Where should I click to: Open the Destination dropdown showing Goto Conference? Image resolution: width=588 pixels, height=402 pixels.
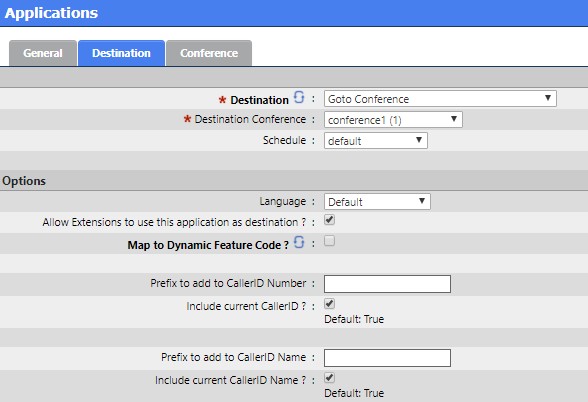point(440,99)
